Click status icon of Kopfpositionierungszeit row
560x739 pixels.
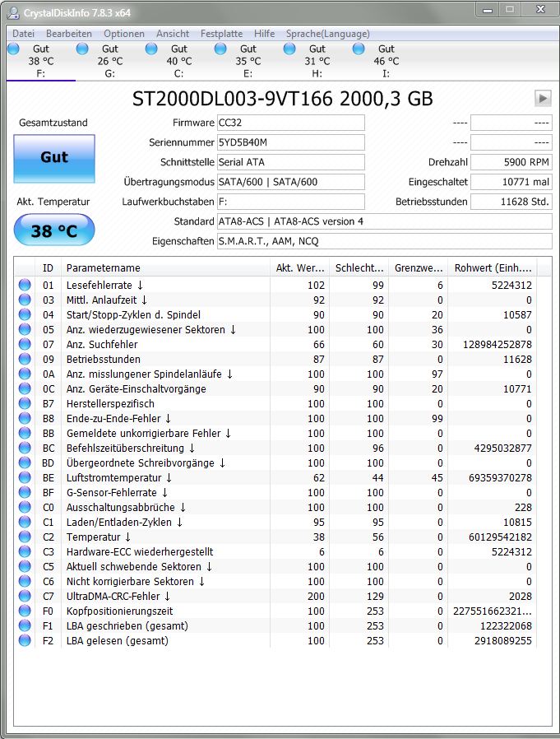[x=25, y=611]
